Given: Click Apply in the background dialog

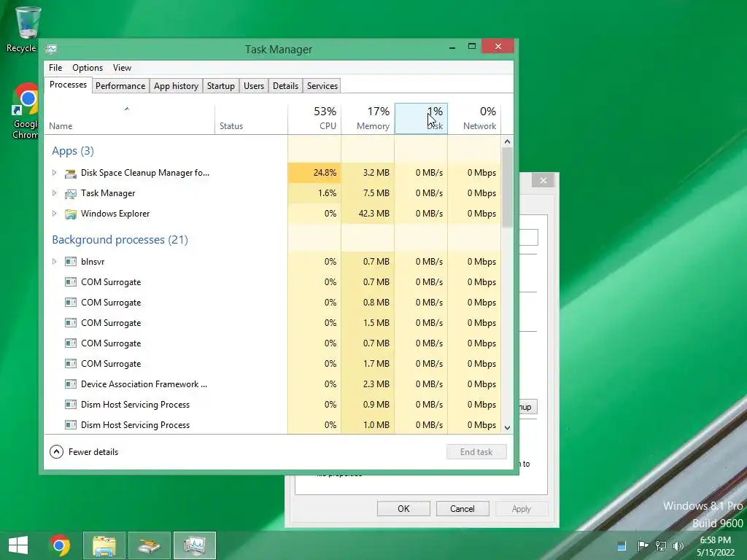Looking at the screenshot, I should click(x=522, y=508).
